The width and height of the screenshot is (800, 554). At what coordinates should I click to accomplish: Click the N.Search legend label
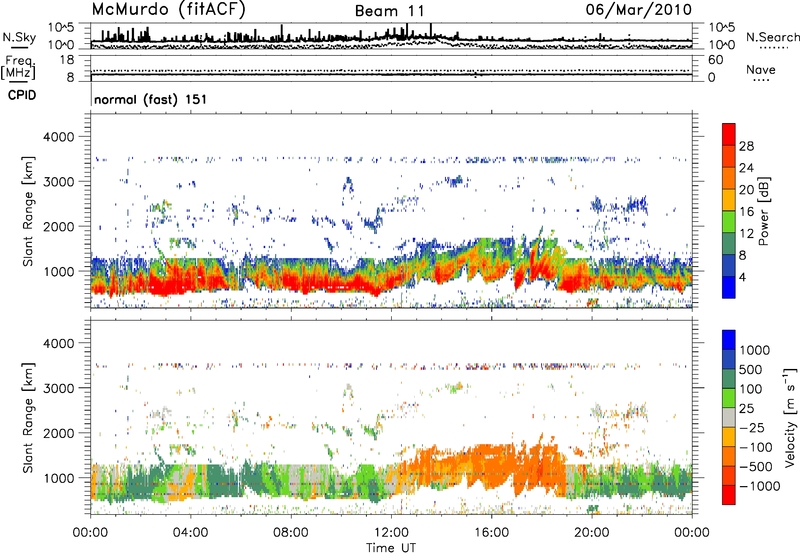point(772,37)
